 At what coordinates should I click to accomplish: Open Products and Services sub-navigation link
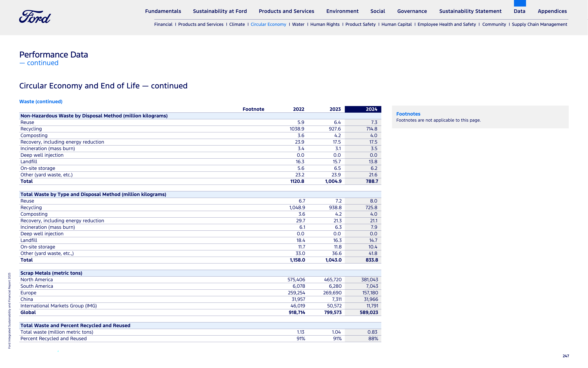tap(201, 24)
